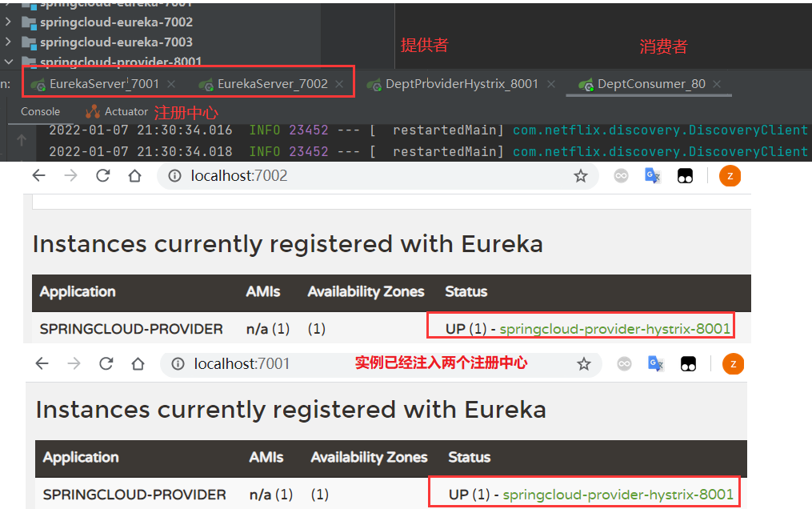The width and height of the screenshot is (812, 509).
Task: Open infinity extension in localhost:7001 browser
Action: pos(624,364)
